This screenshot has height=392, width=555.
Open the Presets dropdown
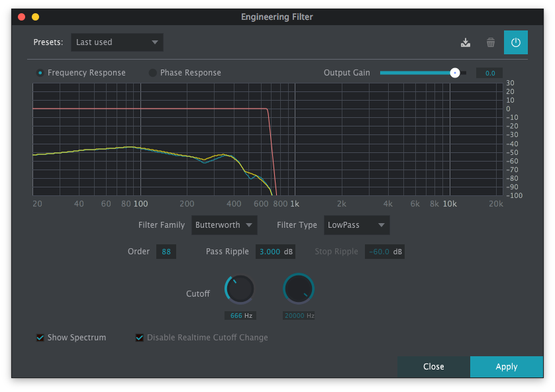(117, 42)
